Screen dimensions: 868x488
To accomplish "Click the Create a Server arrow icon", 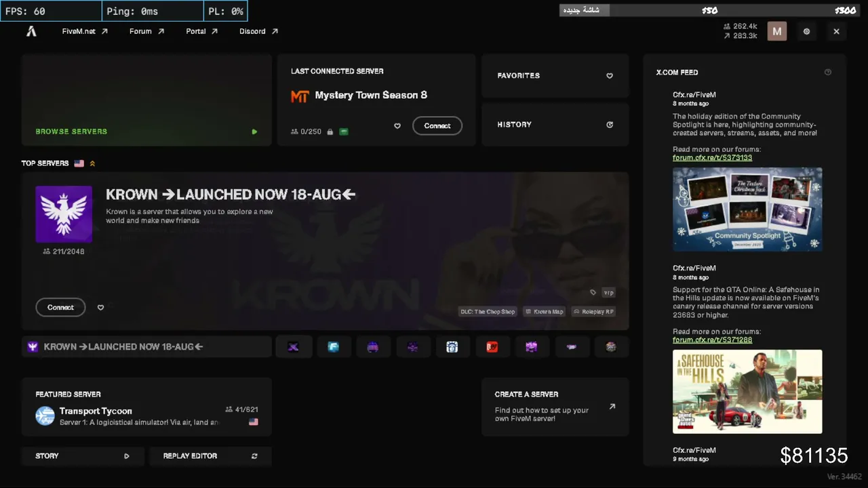I will click(612, 407).
